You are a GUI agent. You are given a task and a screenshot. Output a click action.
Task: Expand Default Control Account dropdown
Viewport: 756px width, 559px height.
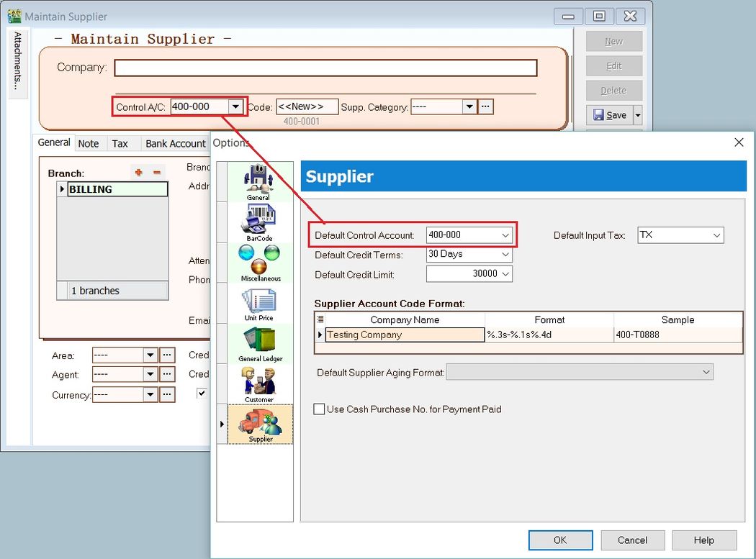pos(505,235)
